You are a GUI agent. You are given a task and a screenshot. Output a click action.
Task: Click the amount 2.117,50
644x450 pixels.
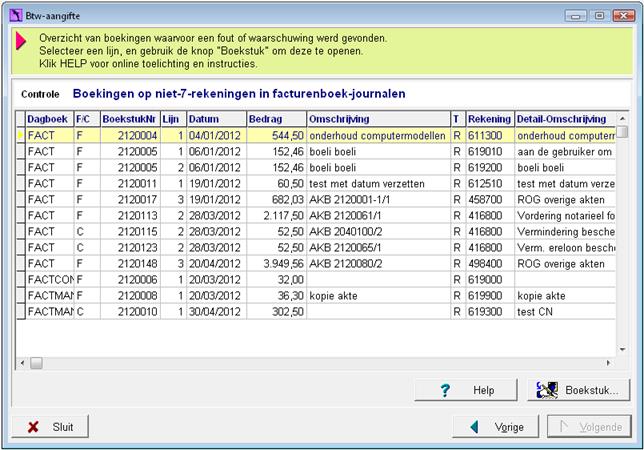[283, 216]
